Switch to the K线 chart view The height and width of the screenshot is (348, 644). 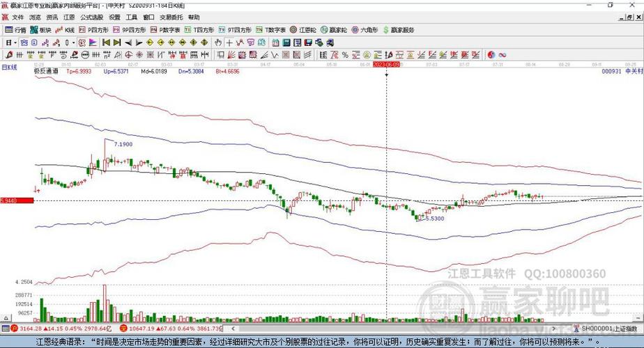point(65,30)
